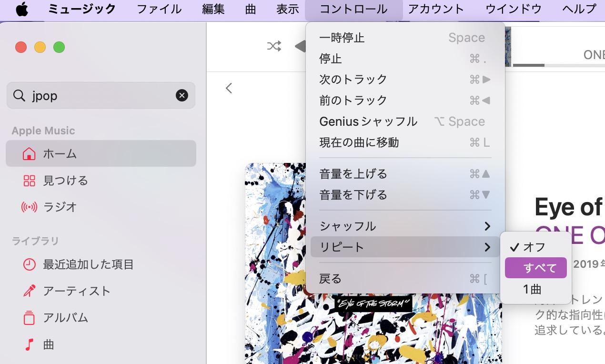Open アーティスト in library
The width and height of the screenshot is (605, 364).
(x=101, y=291)
